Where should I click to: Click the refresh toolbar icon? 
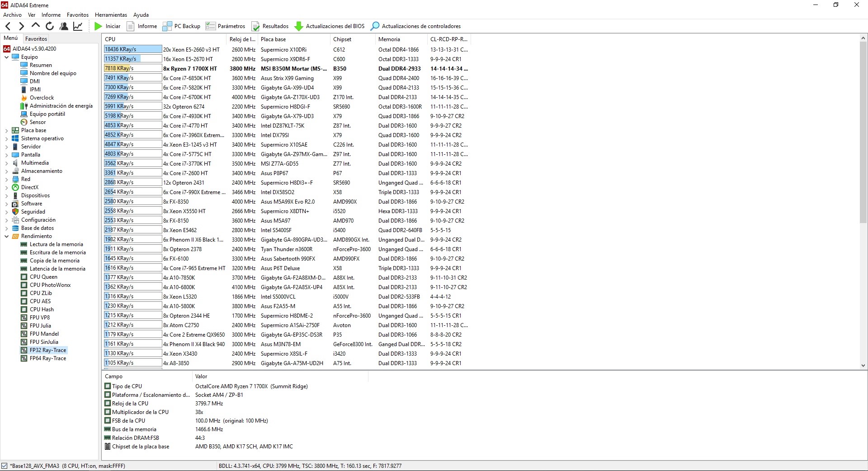[50, 26]
